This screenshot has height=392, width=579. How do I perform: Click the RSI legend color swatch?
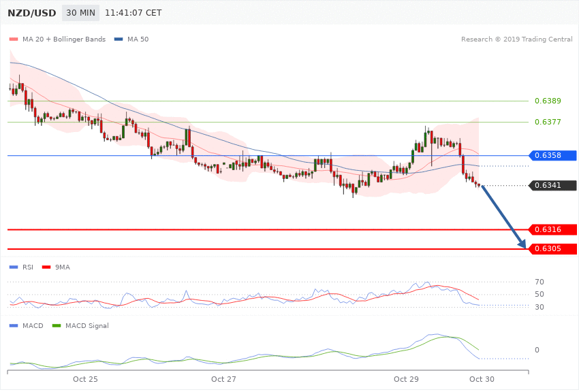pyautogui.click(x=14, y=267)
